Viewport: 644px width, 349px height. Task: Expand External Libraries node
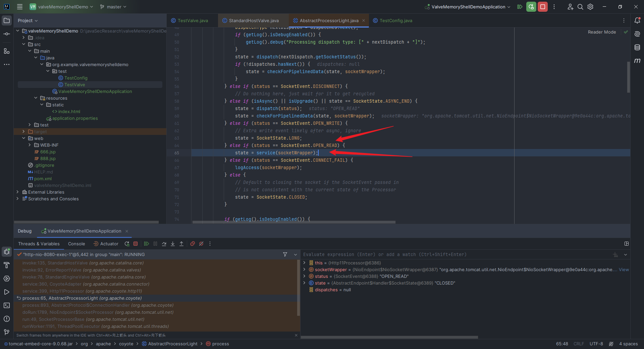pos(17,192)
